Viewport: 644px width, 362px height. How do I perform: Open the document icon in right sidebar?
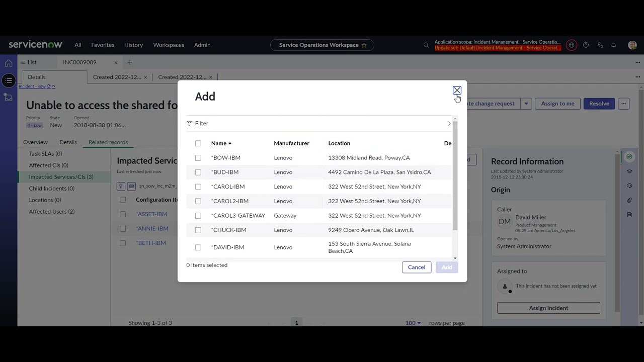(629, 215)
